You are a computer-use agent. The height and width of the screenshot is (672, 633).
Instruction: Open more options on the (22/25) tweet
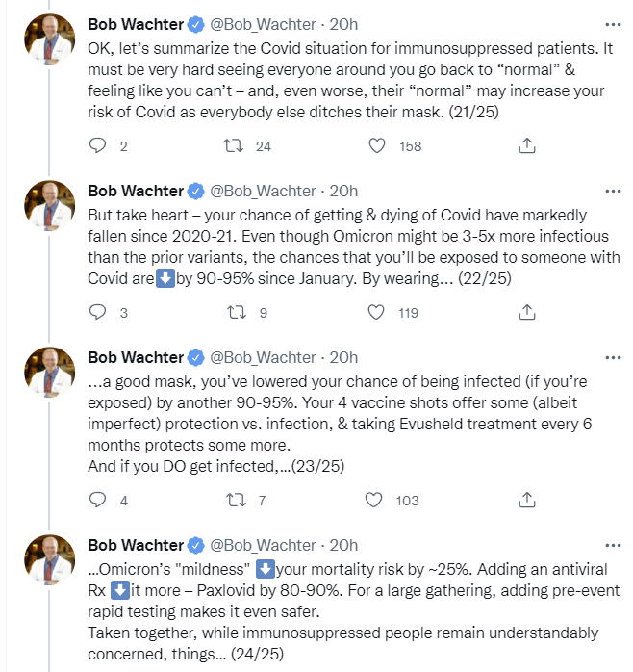(612, 190)
